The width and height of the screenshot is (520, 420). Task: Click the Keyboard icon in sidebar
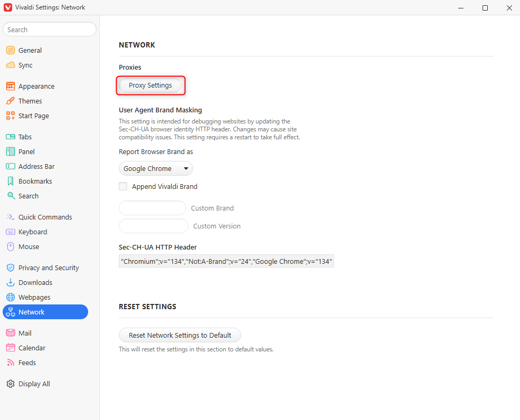(11, 232)
